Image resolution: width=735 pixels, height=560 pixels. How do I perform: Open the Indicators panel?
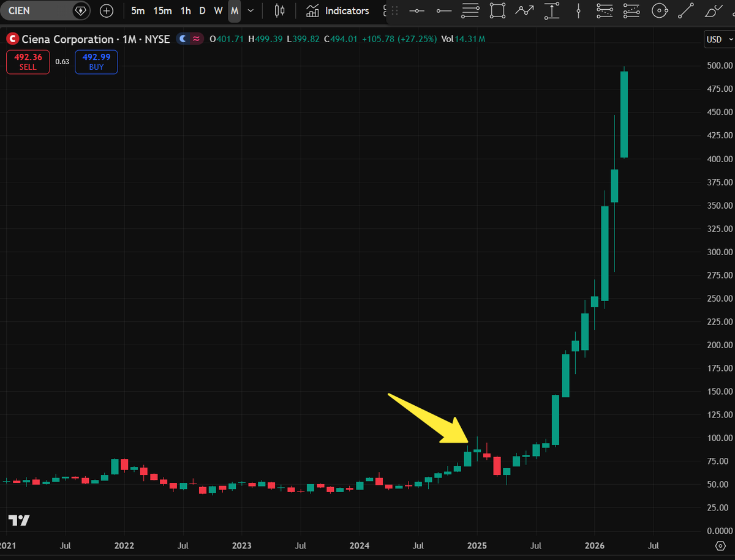click(337, 10)
